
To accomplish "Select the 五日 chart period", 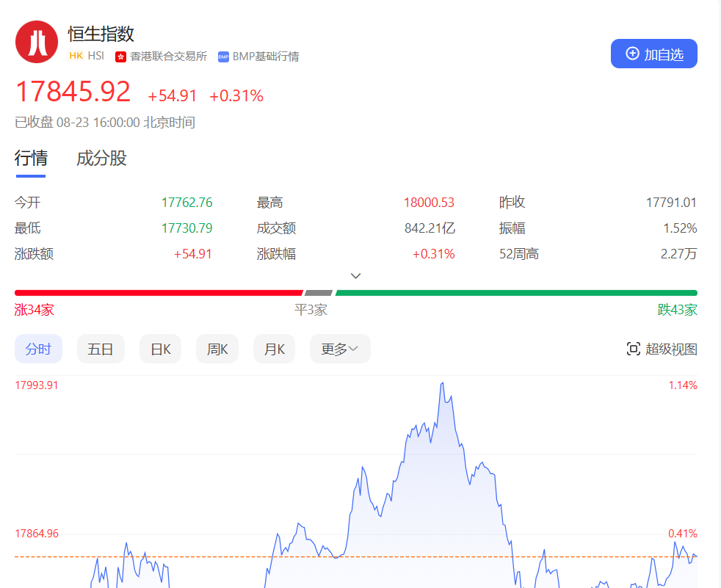I will pyautogui.click(x=101, y=349).
